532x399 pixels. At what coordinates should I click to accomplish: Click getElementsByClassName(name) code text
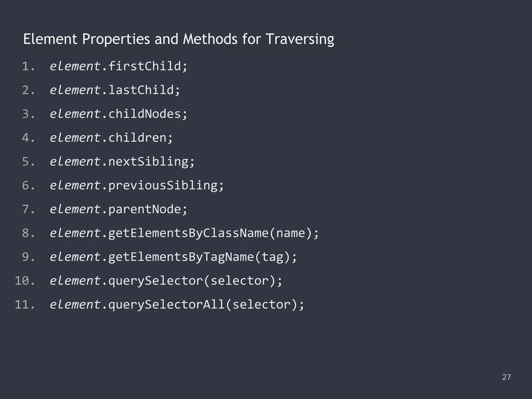[x=214, y=233]
